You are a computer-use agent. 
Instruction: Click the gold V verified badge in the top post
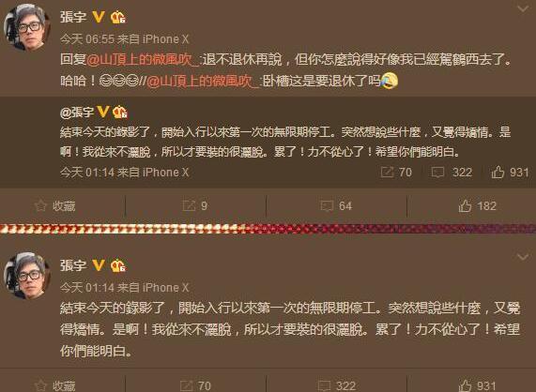[x=99, y=17]
